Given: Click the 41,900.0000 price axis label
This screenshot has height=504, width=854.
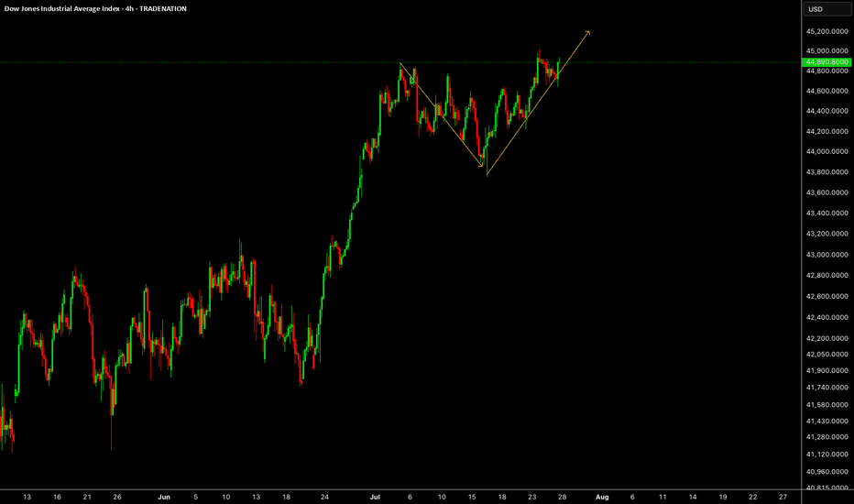Looking at the screenshot, I should (x=827, y=370).
